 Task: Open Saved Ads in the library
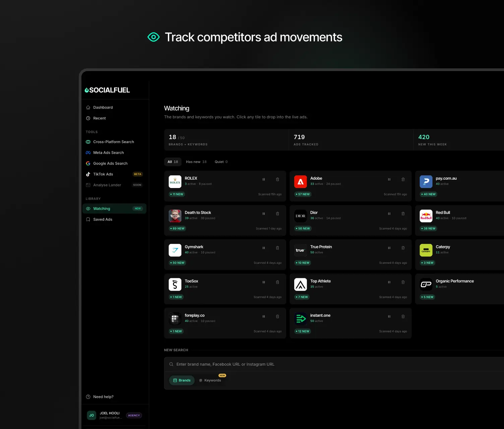pos(114,219)
